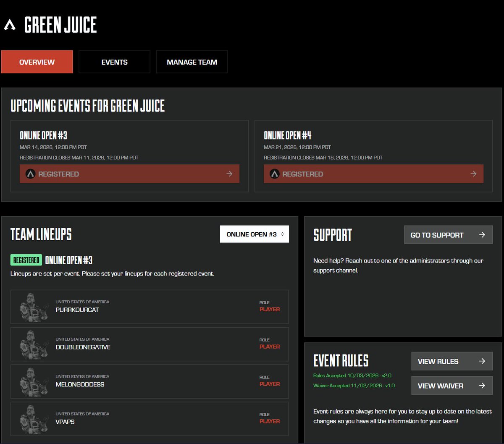Click VPAPS's avatar thumbnail
This screenshot has height=444, width=504.
tap(34, 419)
